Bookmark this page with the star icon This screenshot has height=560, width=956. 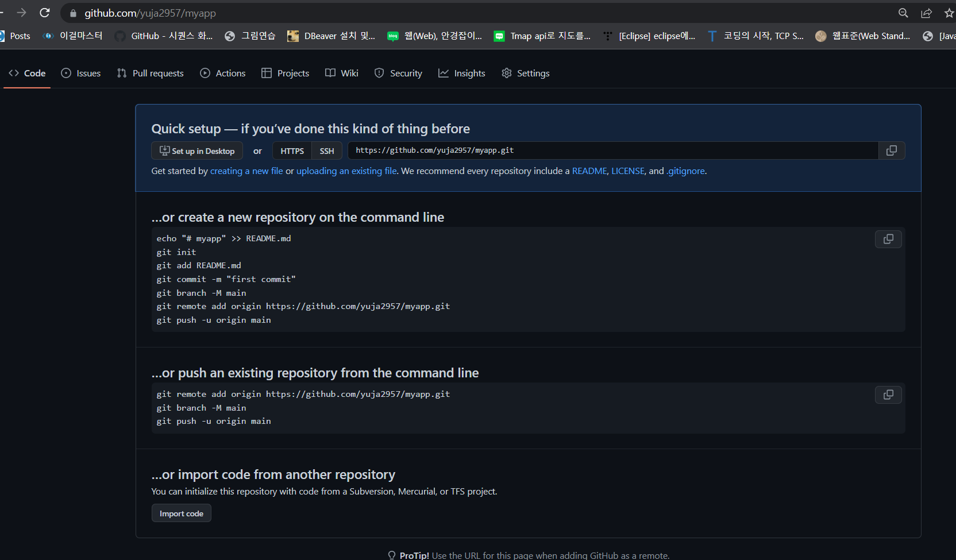949,13
